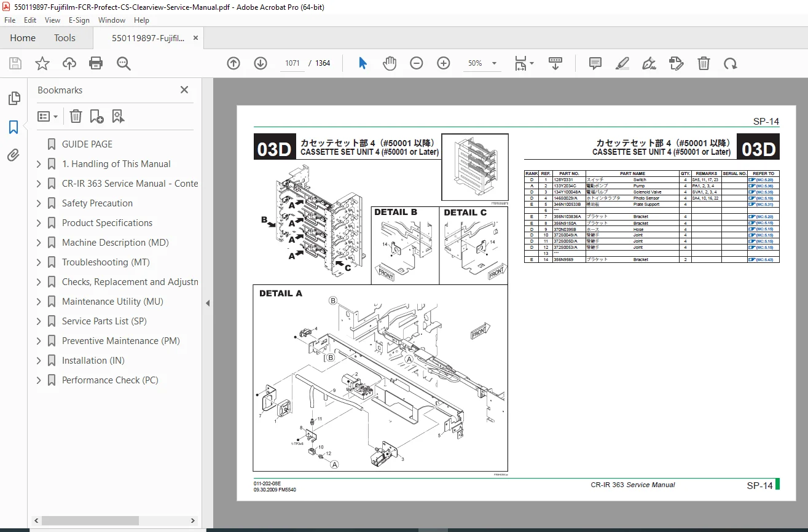Open the Window menu

point(112,20)
